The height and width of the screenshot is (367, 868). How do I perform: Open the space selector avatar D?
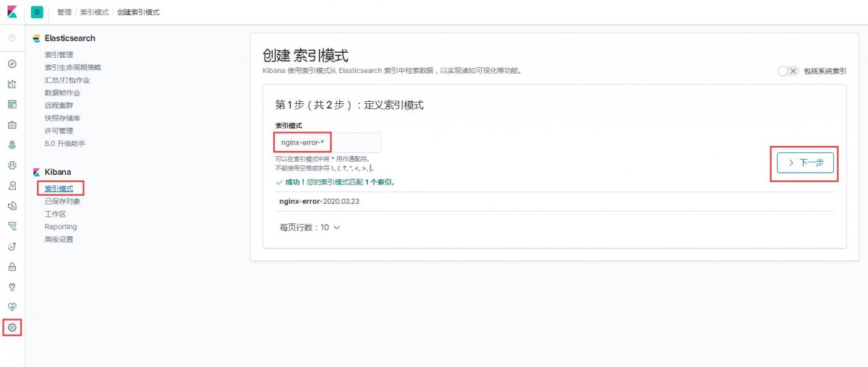pyautogui.click(x=37, y=12)
